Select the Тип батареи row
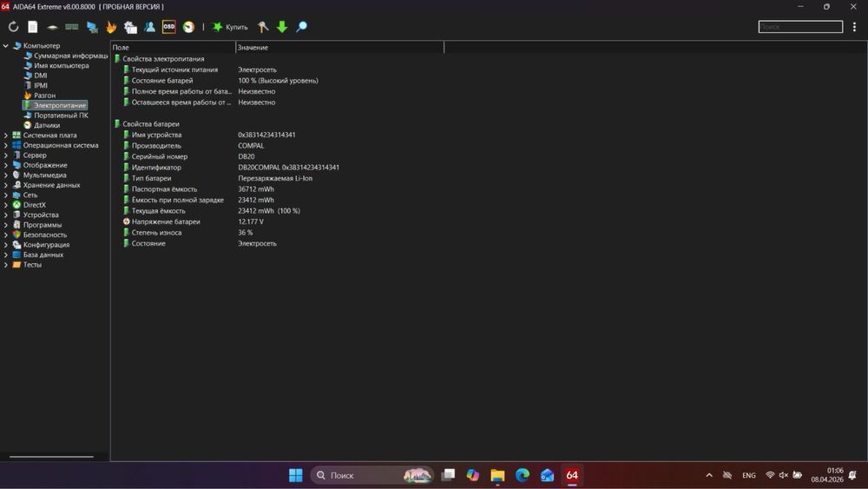The width and height of the screenshot is (868, 489). (218, 178)
